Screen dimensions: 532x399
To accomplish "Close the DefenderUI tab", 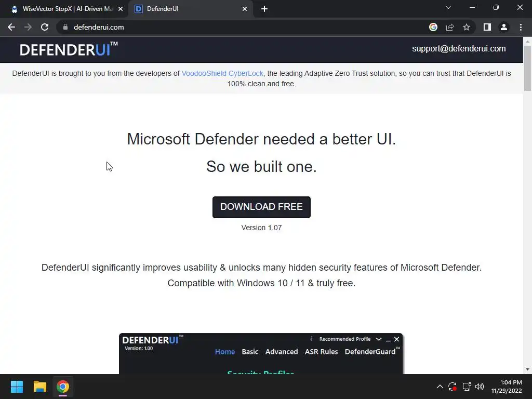I will [x=245, y=9].
